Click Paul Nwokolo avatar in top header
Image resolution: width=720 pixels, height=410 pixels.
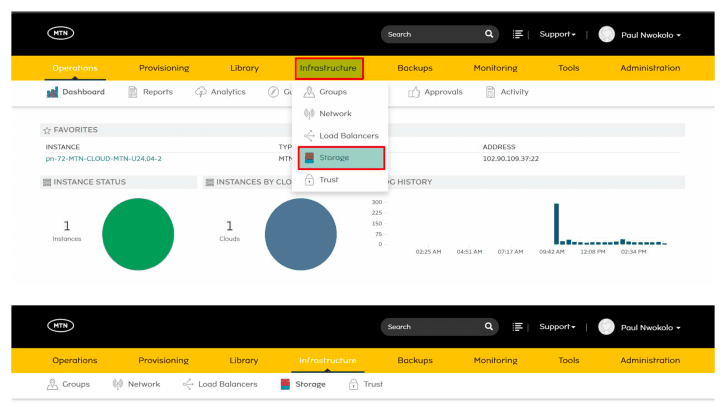(607, 34)
